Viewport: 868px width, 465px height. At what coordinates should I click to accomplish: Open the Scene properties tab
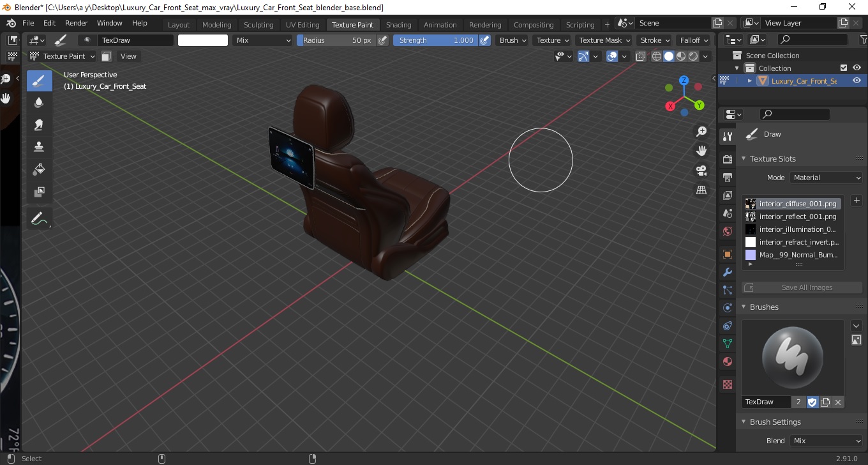point(727,213)
